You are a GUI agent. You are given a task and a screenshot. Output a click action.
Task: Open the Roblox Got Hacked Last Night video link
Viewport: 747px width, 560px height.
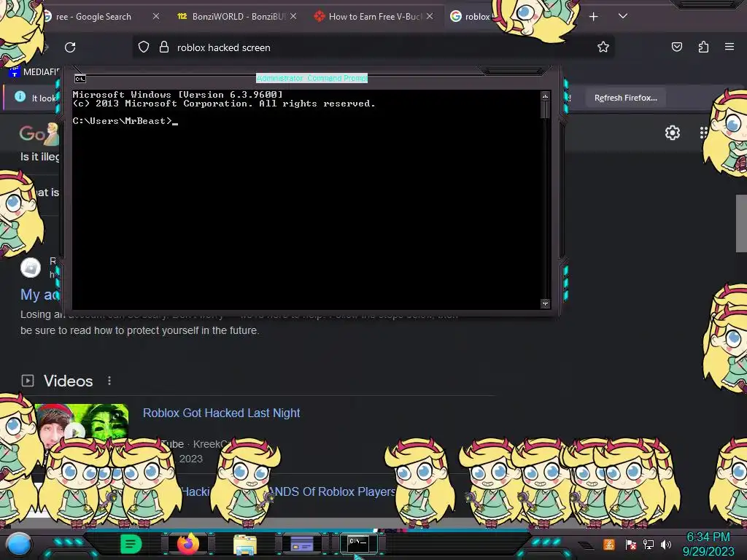pyautogui.click(x=221, y=413)
